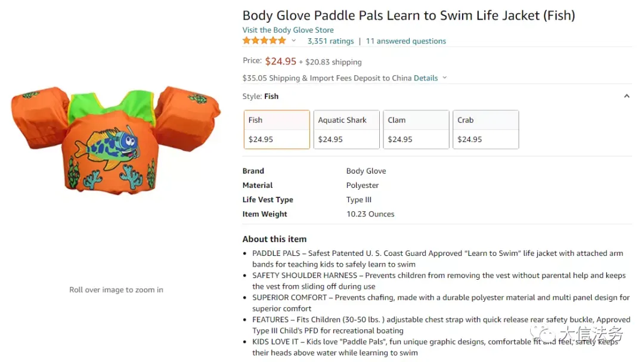Visit the Body Glove Store link
Image resolution: width=644 pixels, height=362 pixels.
pyautogui.click(x=288, y=30)
